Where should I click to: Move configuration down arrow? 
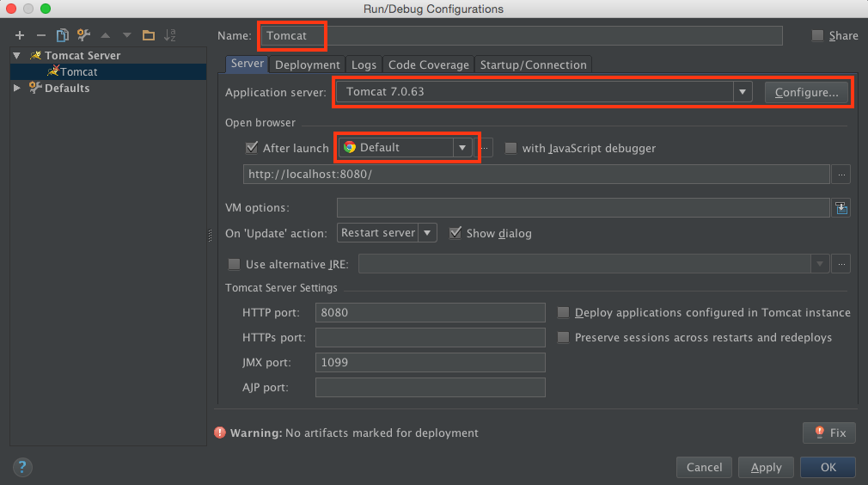127,35
